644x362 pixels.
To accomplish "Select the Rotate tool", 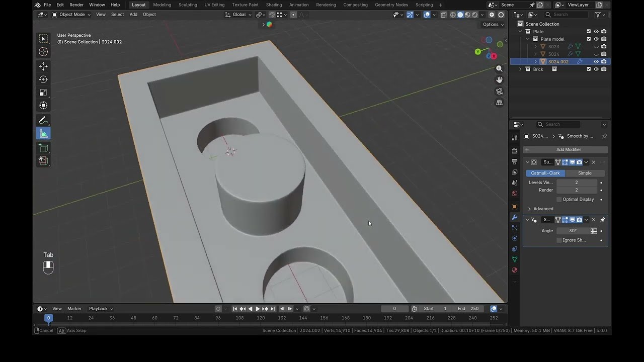I will 43,79.
